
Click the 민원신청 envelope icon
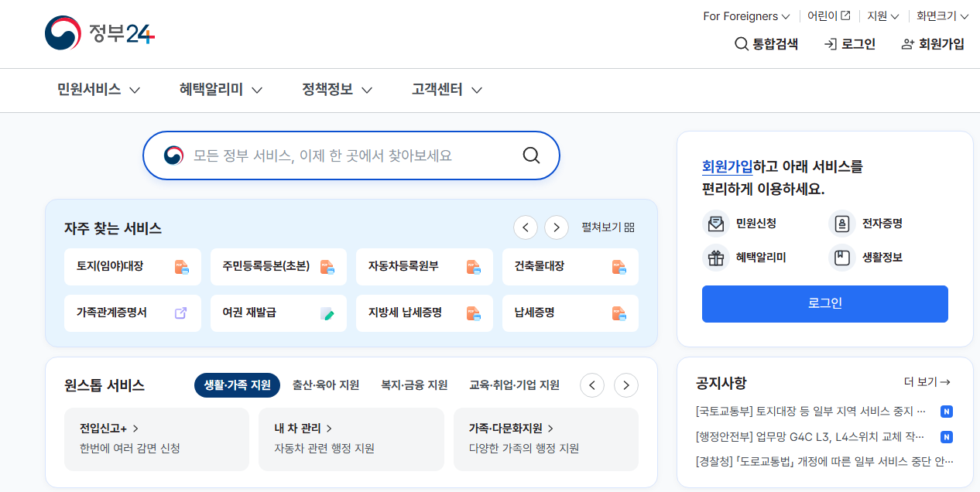[715, 224]
